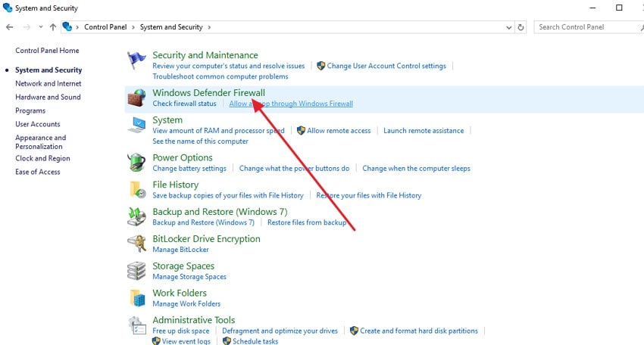The width and height of the screenshot is (644, 345).
Task: Click the File History folder icon
Action: click(137, 190)
